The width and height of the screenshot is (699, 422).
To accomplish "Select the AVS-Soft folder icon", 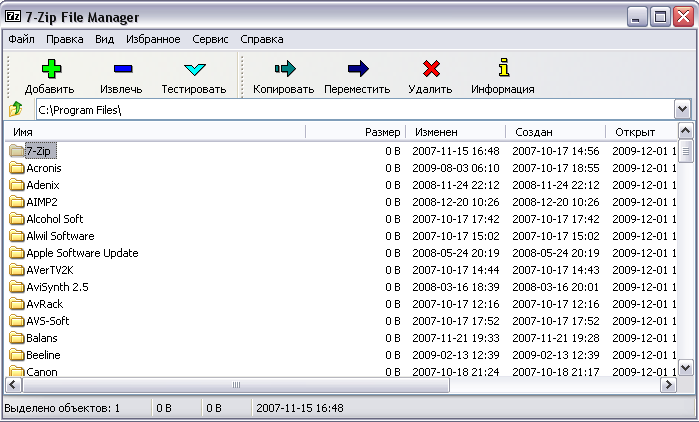I will point(16,321).
